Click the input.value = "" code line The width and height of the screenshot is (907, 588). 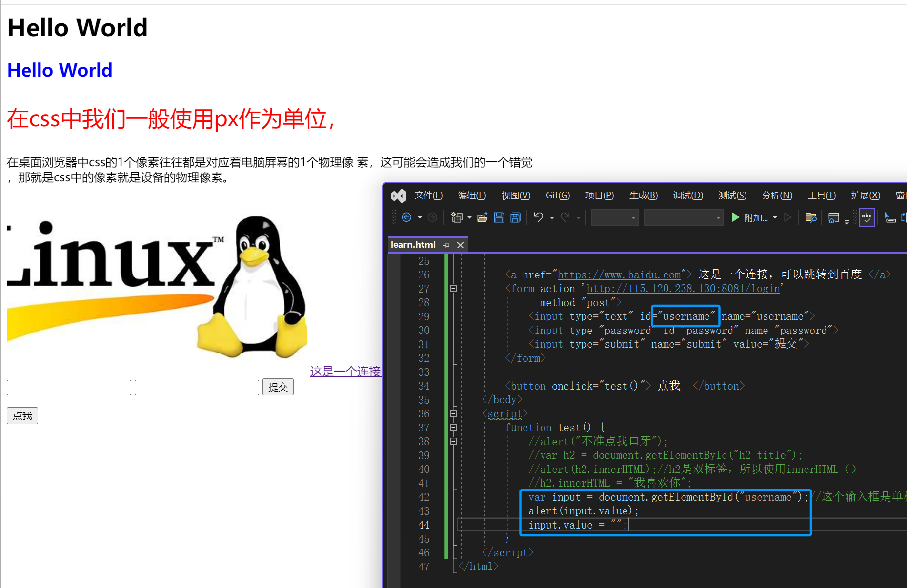tap(578, 525)
